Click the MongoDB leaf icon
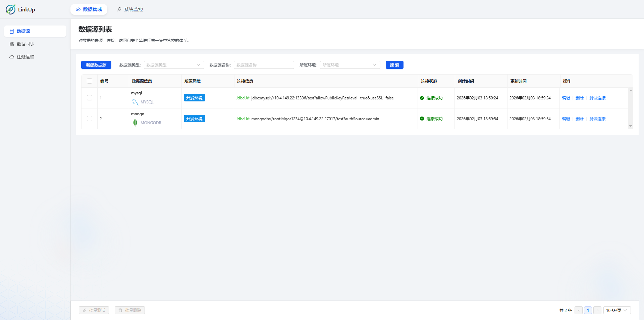644x320 pixels. 135,123
